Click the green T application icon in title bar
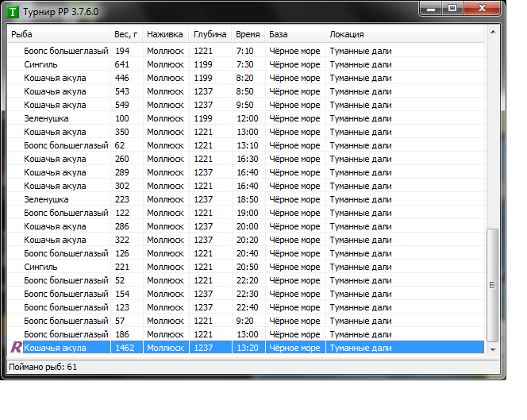527x420 pixels. tap(13, 12)
